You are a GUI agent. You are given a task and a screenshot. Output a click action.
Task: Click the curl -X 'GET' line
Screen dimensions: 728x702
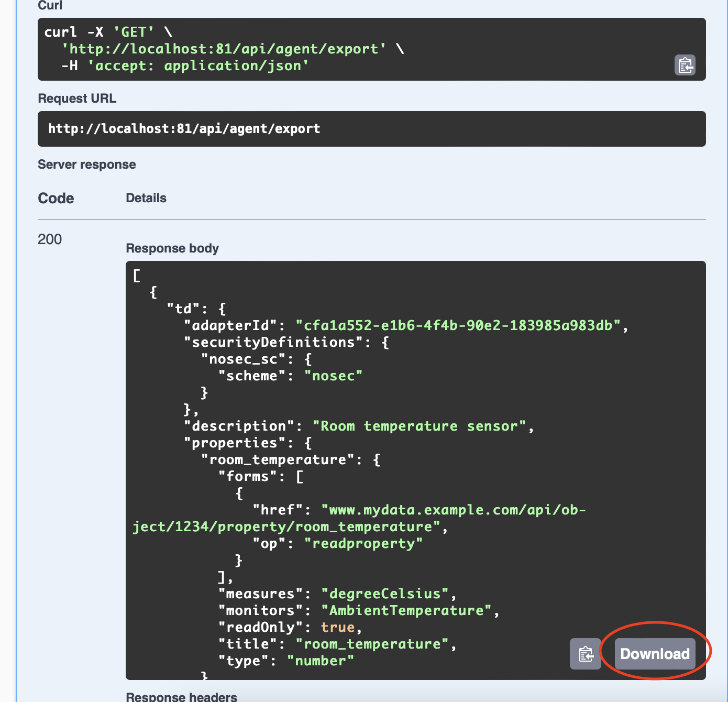click(108, 32)
